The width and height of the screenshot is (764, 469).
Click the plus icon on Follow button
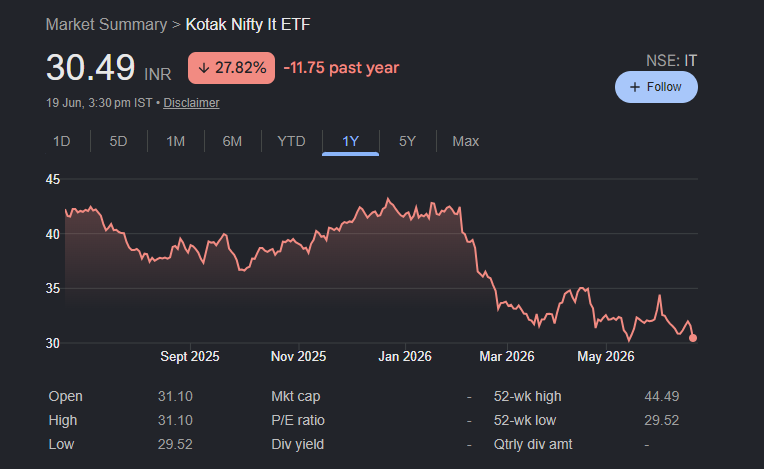(634, 87)
